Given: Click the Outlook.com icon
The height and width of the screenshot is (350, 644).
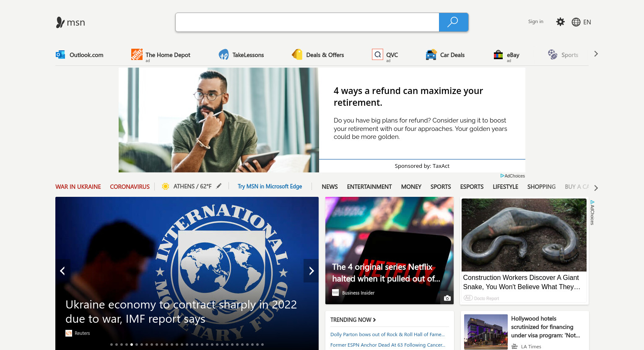Looking at the screenshot, I should 60,55.
